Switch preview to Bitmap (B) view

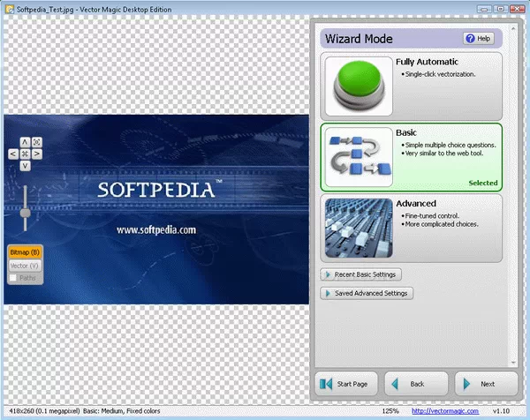pos(25,252)
